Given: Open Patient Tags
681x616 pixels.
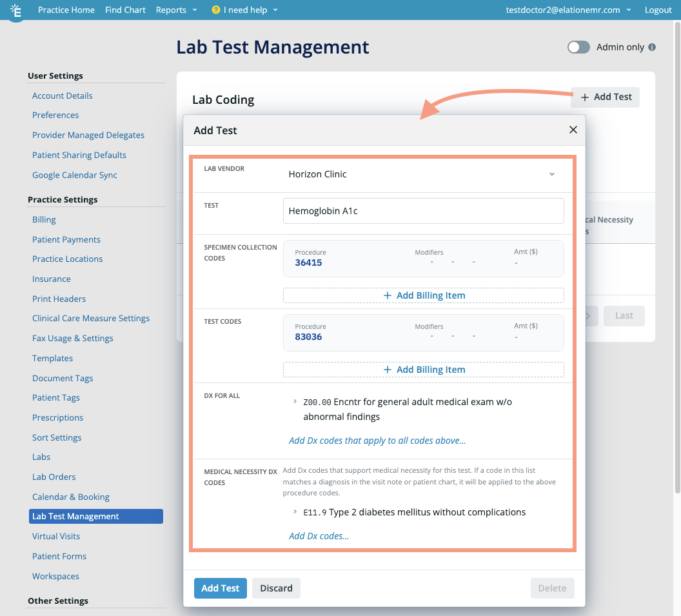Looking at the screenshot, I should coord(56,398).
